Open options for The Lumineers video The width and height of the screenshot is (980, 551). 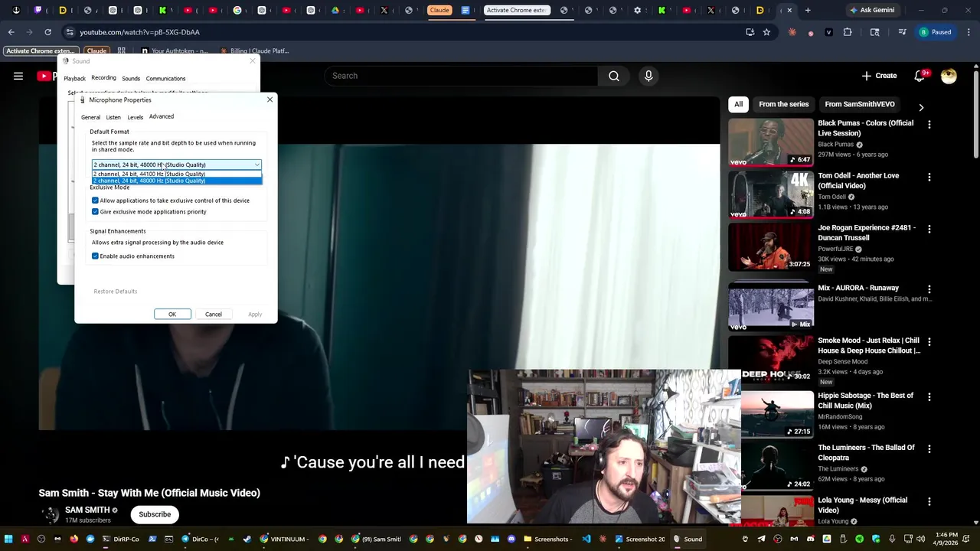tap(929, 449)
